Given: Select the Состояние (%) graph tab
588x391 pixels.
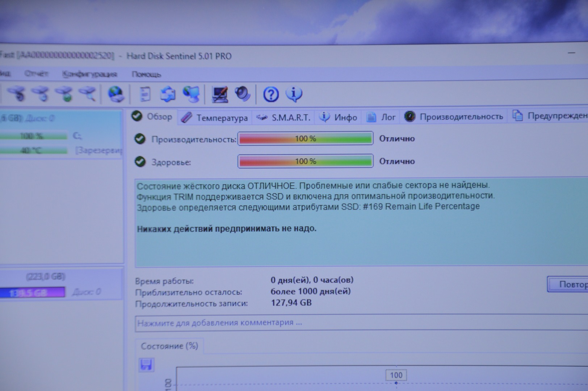Looking at the screenshot, I should [169, 346].
